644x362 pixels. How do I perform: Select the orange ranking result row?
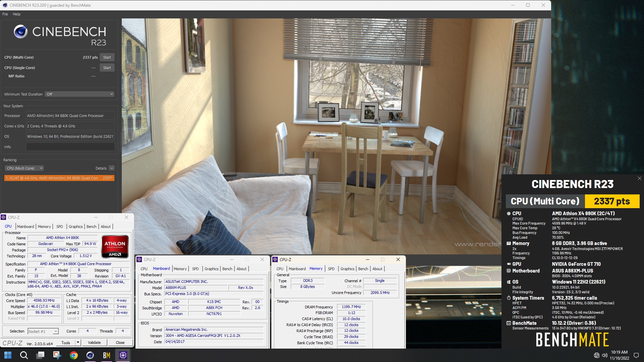tap(59, 178)
